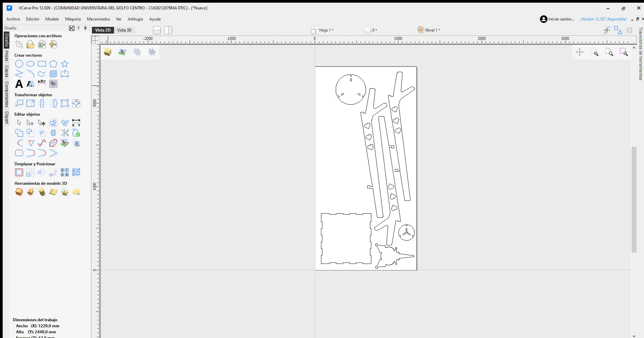
Task: Open the Mecanizados menu
Action: pyautogui.click(x=98, y=19)
